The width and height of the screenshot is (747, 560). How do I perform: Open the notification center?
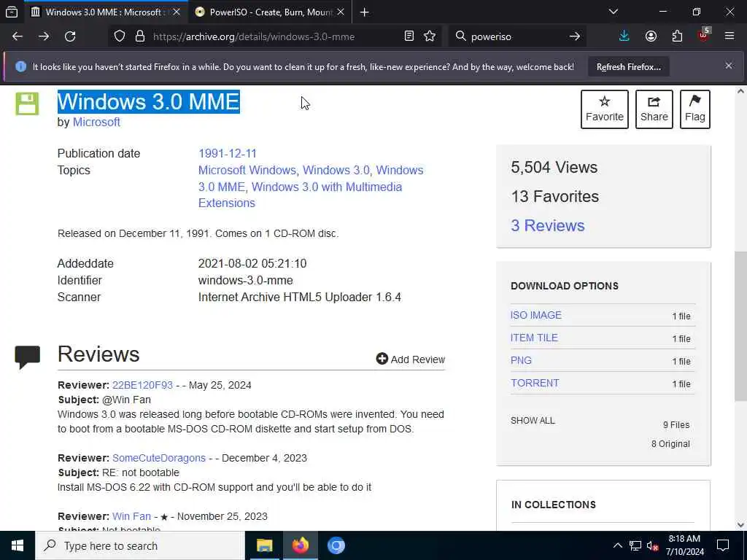point(723,545)
